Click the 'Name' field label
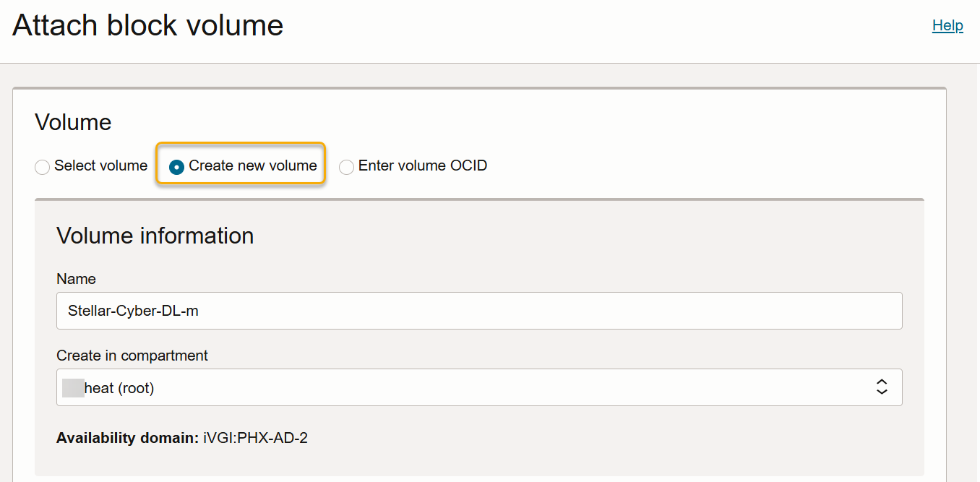The image size is (980, 482). pyautogui.click(x=76, y=279)
